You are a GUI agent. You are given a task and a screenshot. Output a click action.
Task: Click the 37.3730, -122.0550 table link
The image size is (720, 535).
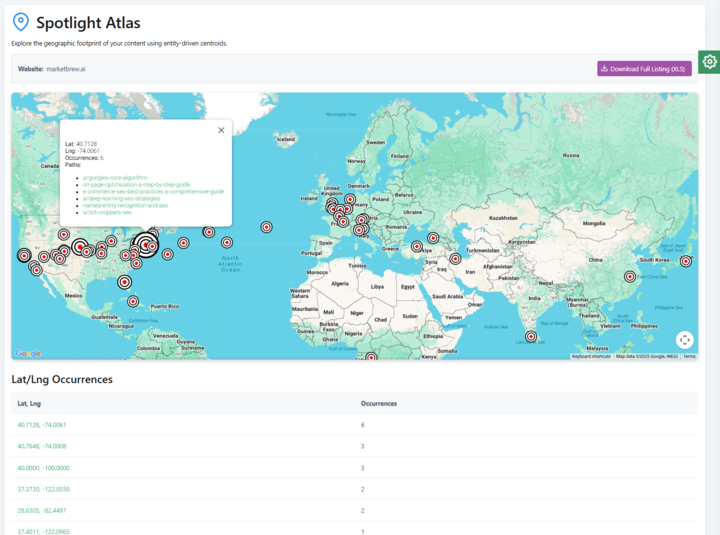click(44, 489)
